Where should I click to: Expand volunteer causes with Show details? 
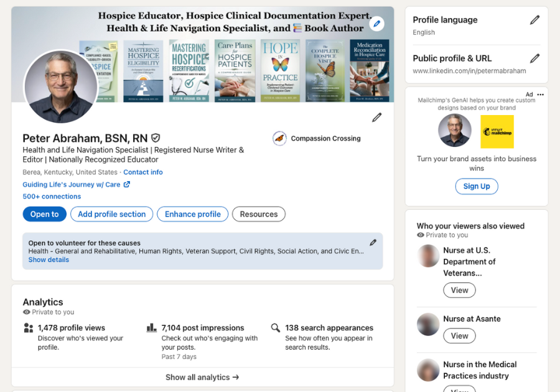pos(48,259)
